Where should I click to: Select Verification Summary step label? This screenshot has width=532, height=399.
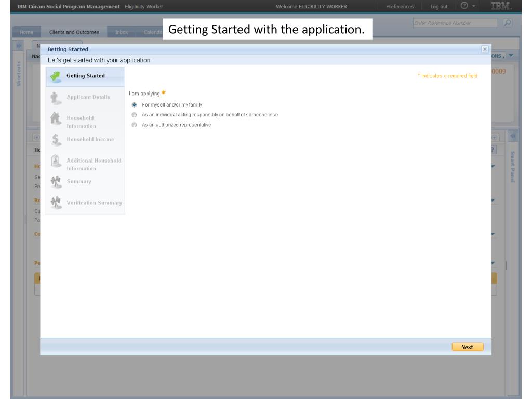click(x=95, y=203)
